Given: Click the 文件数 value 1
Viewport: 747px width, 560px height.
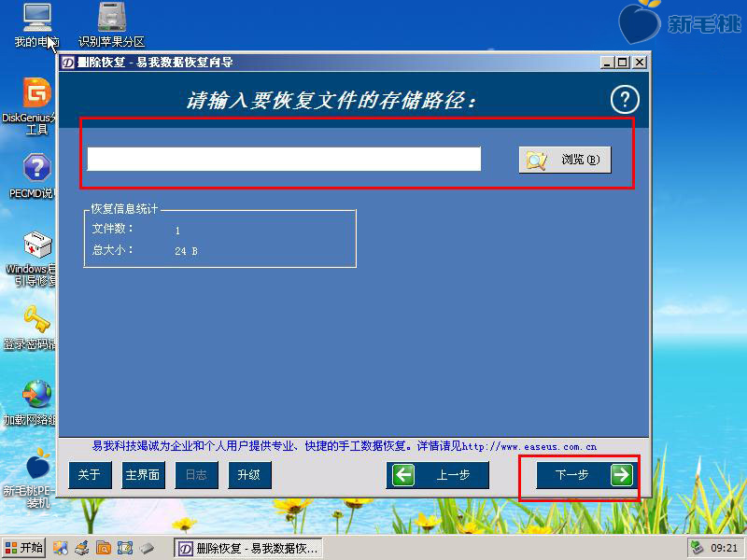Looking at the screenshot, I should click(x=177, y=231).
